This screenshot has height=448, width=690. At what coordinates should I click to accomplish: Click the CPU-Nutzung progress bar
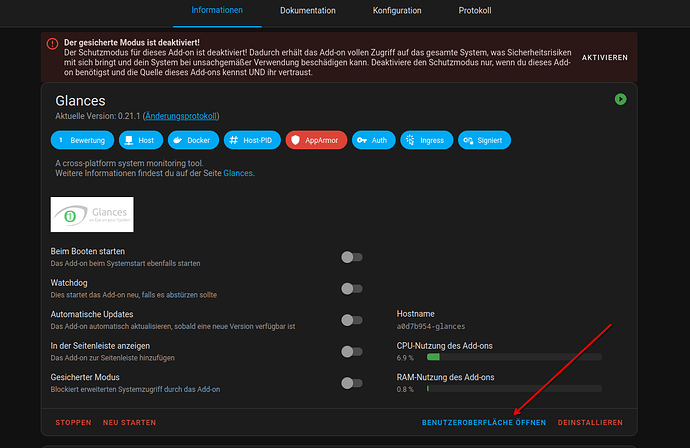(514, 357)
